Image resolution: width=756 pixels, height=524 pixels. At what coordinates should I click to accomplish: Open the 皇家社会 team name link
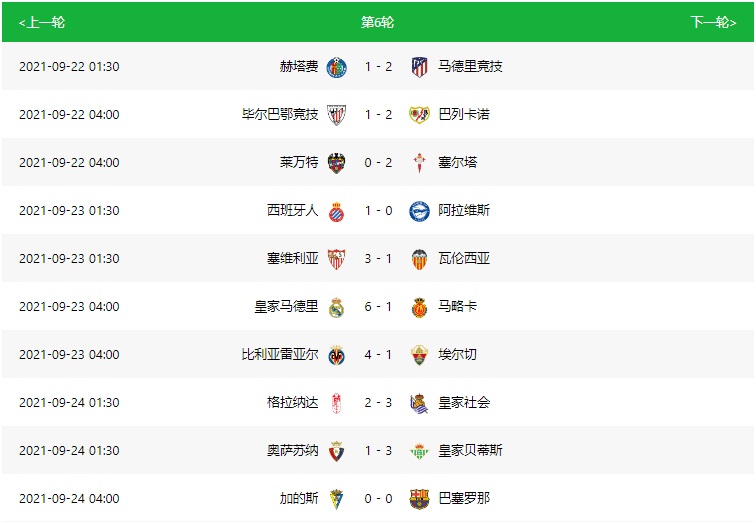(464, 403)
